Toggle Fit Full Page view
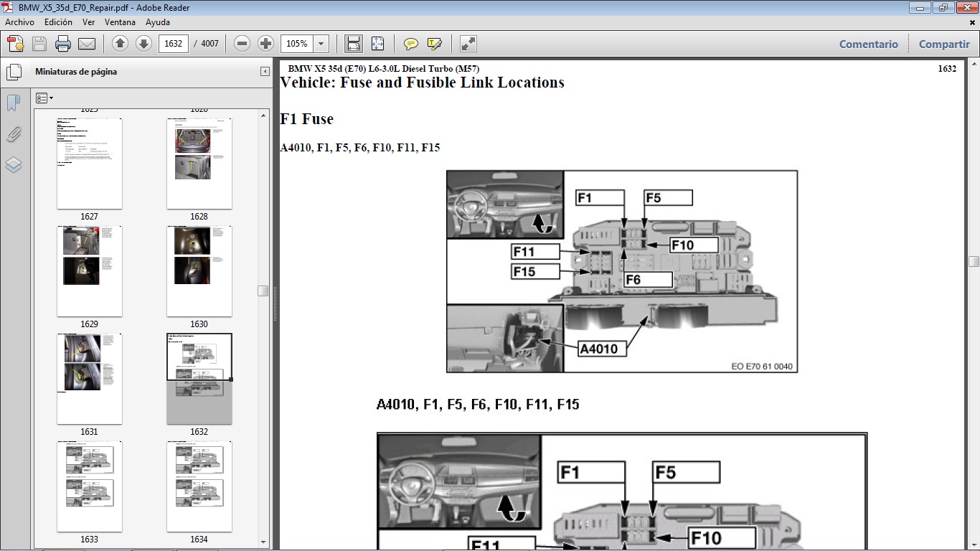Screen dimensions: 980x551 [x=377, y=43]
